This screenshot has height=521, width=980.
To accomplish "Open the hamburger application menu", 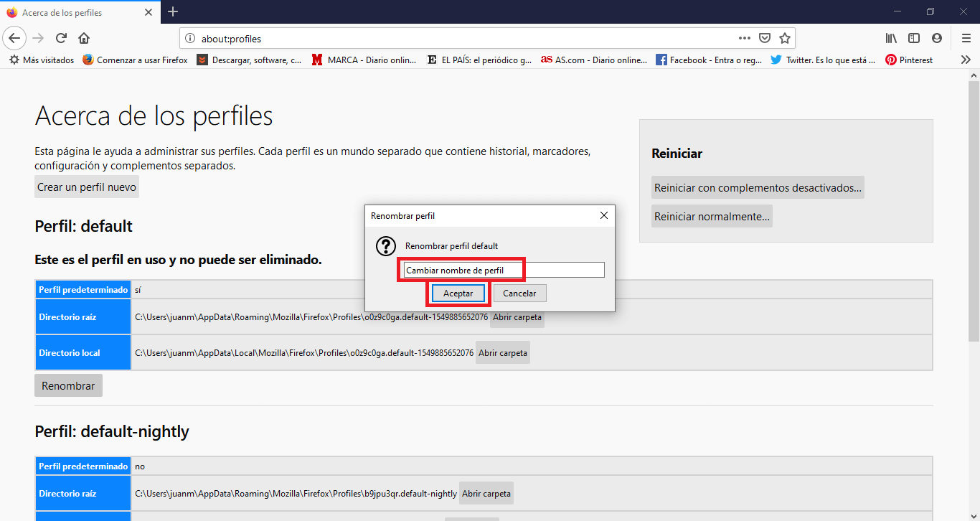I will click(966, 38).
